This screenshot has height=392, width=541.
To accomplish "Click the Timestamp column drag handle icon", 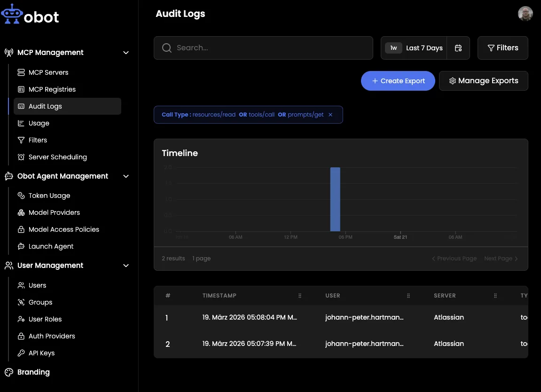I will coord(300,296).
